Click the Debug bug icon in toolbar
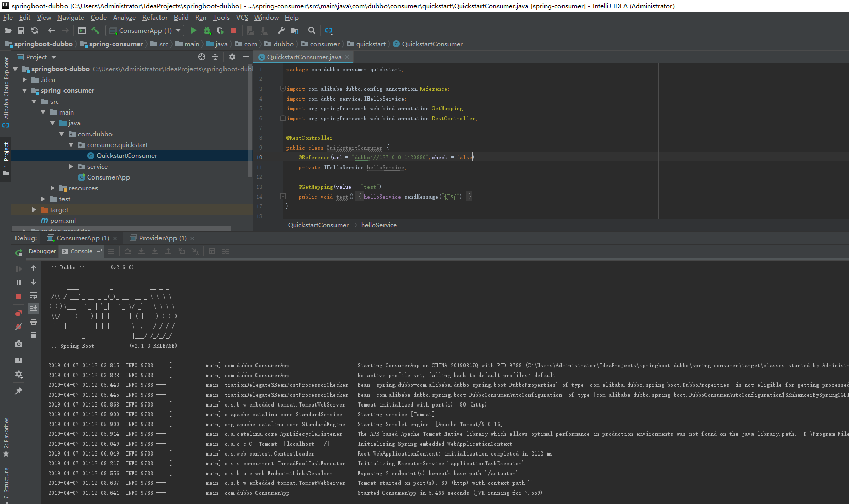Screen dimensions: 849x504 207,31
